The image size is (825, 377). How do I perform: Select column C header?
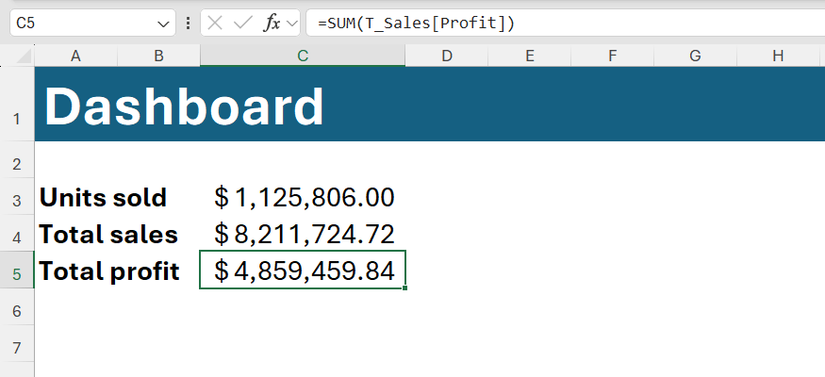pos(303,56)
